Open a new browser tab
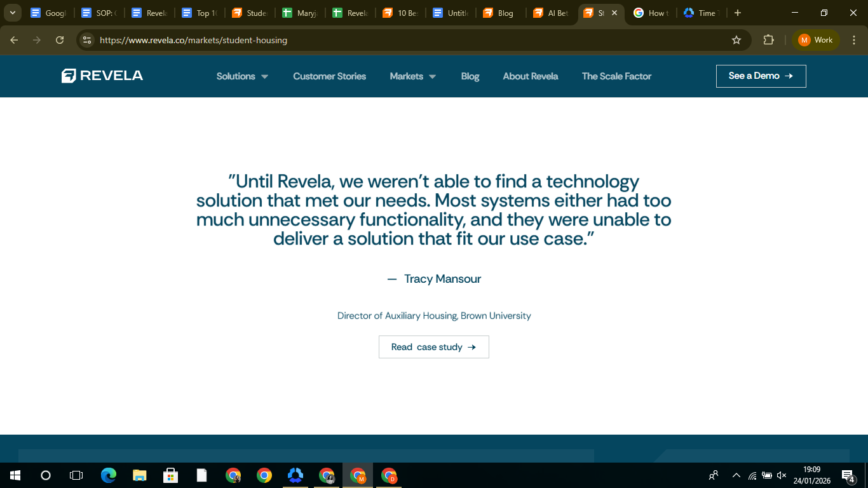The image size is (868, 488). pyautogui.click(x=737, y=13)
